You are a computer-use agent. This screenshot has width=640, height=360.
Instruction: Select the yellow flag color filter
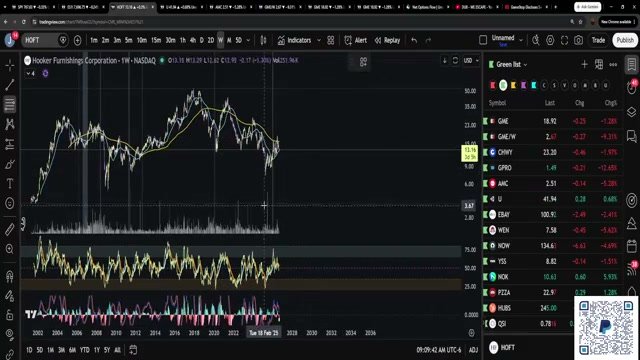513,85
